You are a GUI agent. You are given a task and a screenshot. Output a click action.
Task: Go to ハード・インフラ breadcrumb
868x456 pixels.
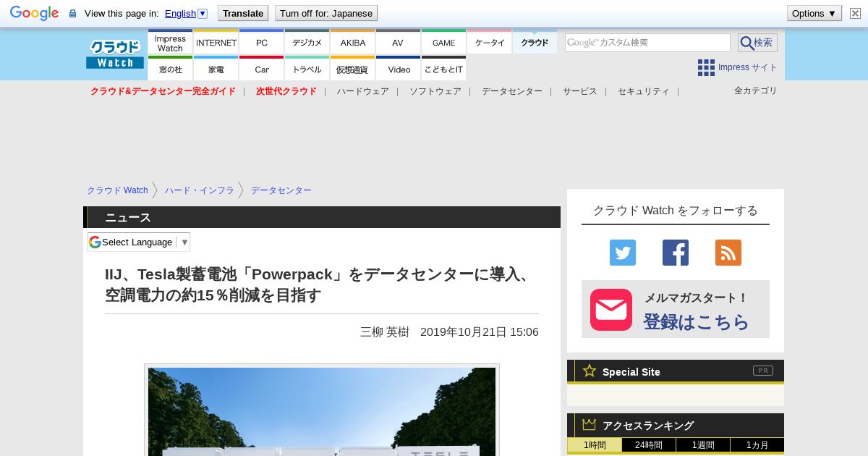pos(199,190)
